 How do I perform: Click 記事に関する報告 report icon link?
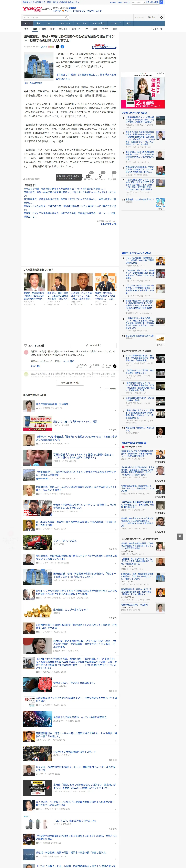click(31, 179)
